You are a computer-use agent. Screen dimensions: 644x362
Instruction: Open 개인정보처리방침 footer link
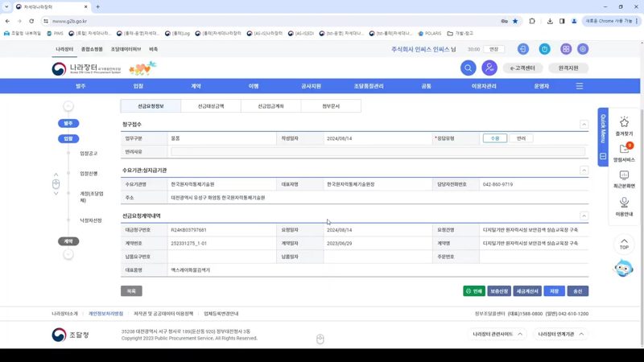[x=105, y=314]
